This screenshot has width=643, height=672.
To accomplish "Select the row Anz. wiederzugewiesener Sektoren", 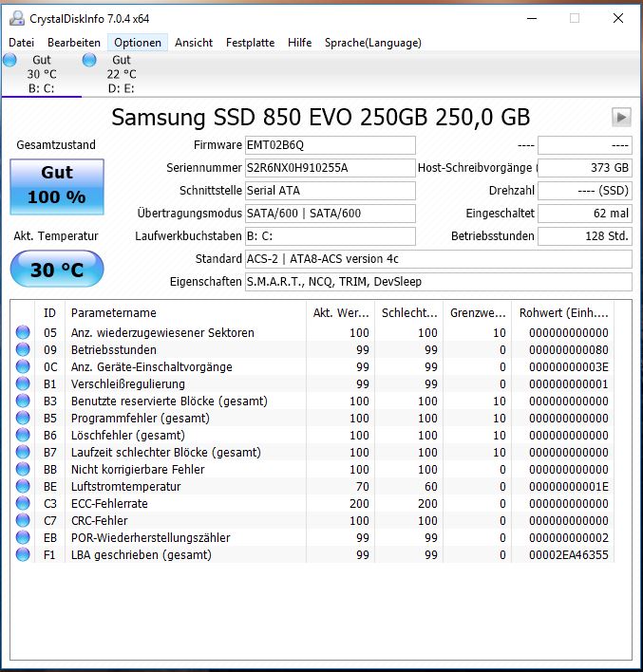I will pyautogui.click(x=312, y=332).
